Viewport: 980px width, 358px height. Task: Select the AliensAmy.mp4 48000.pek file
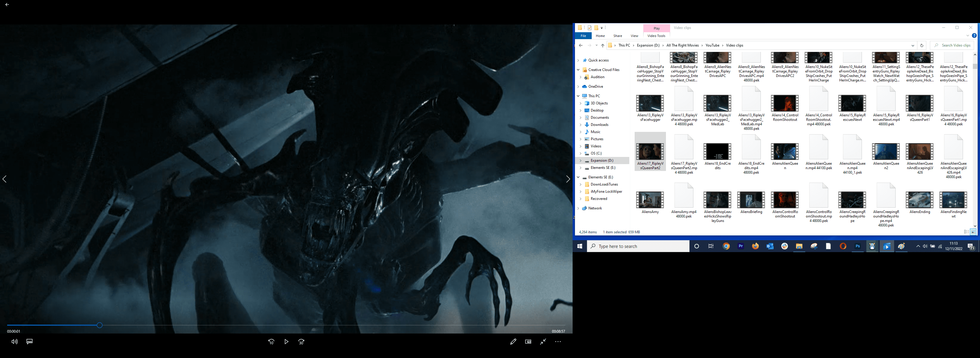pos(684,200)
